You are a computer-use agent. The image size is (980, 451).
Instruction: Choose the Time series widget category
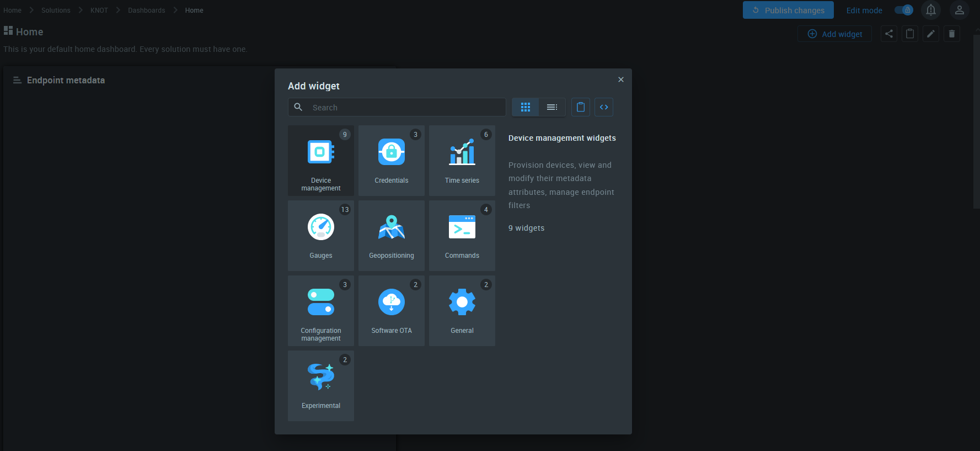pyautogui.click(x=462, y=161)
